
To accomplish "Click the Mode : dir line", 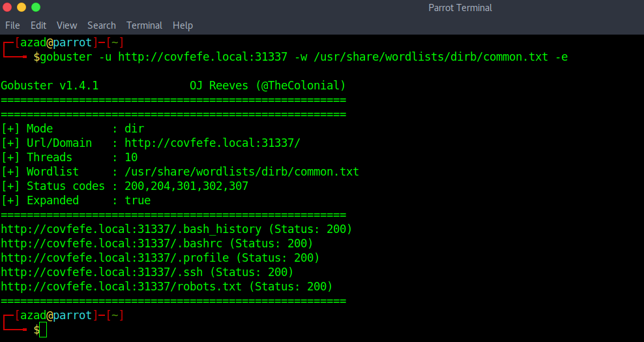I will (73, 129).
